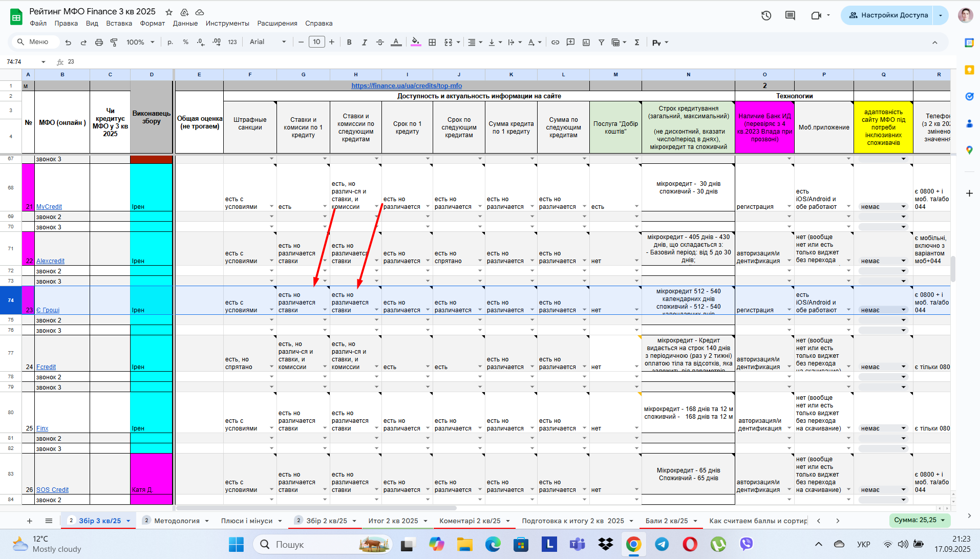Open the Вставка menu
This screenshot has width=980, height=559.
click(x=119, y=24)
